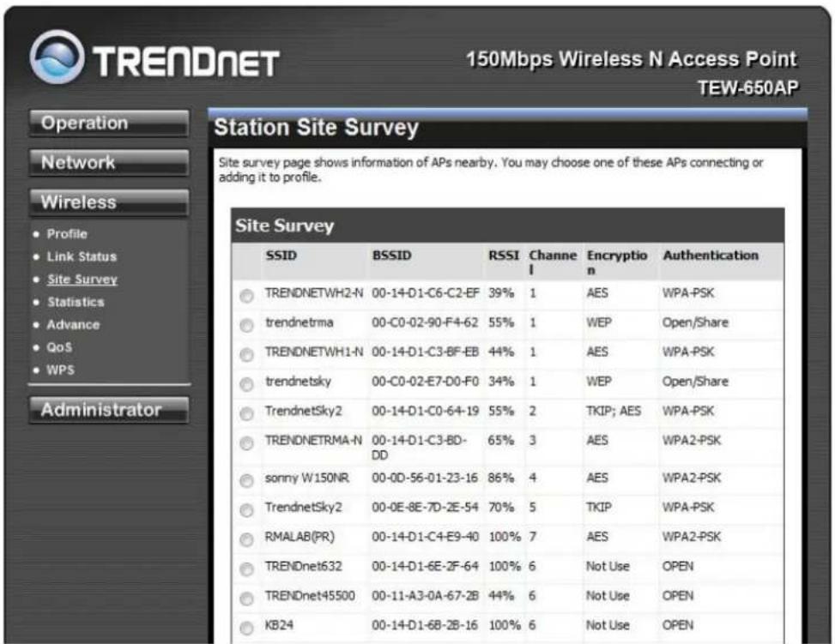The height and width of the screenshot is (644, 835).
Task: Click BSSID 00-14-D1-C6-C2-EF
Action: click(x=426, y=292)
